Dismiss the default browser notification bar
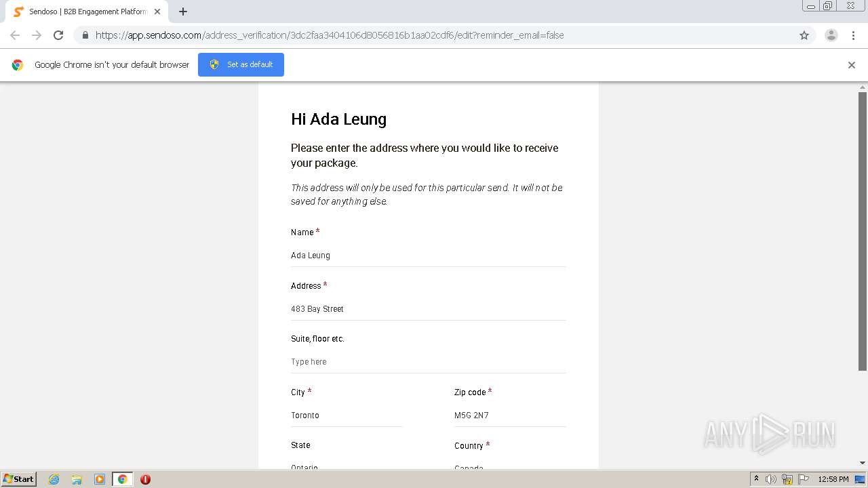The image size is (868, 488). [852, 65]
